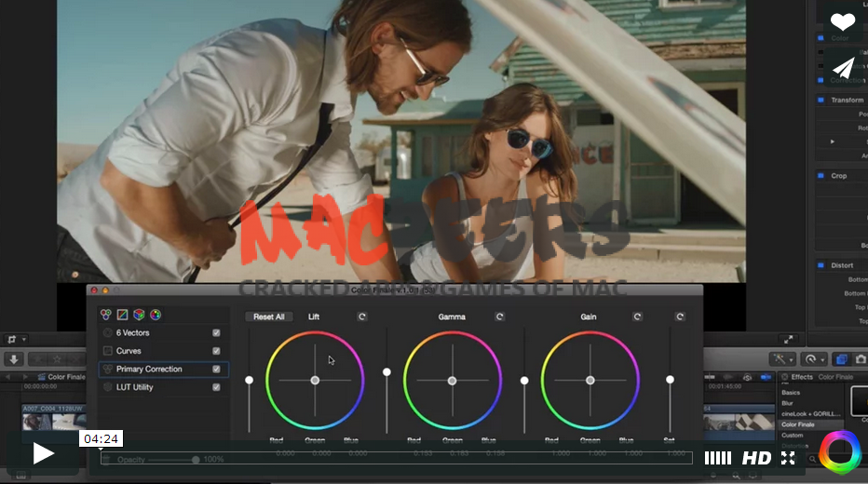The image size is (868, 484).
Task: Toggle HD video quality
Action: click(756, 458)
